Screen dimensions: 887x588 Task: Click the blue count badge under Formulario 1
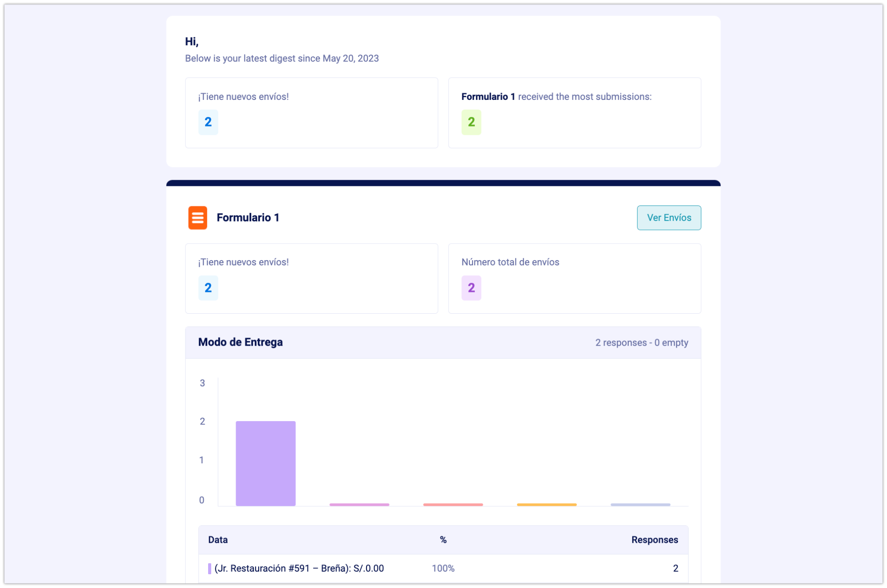pos(208,288)
